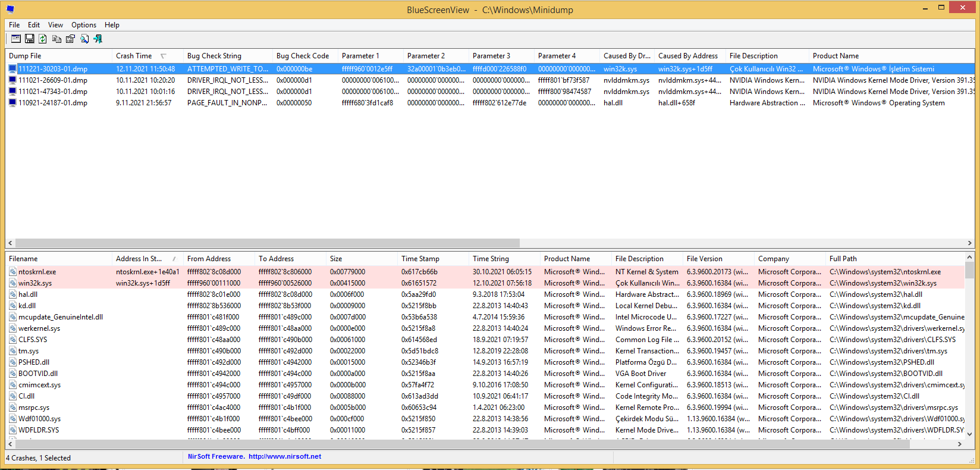Sort drivers by the From Address column header
980x470 pixels.
[x=219, y=259]
